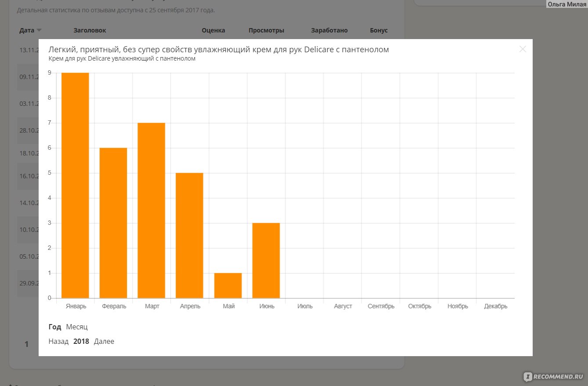Screen dimensions: 588x386
Task: Click the 2018 year label
Action: (x=81, y=342)
